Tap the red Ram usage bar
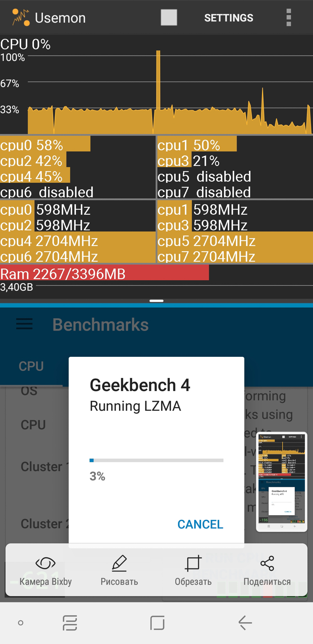 pyautogui.click(x=104, y=273)
